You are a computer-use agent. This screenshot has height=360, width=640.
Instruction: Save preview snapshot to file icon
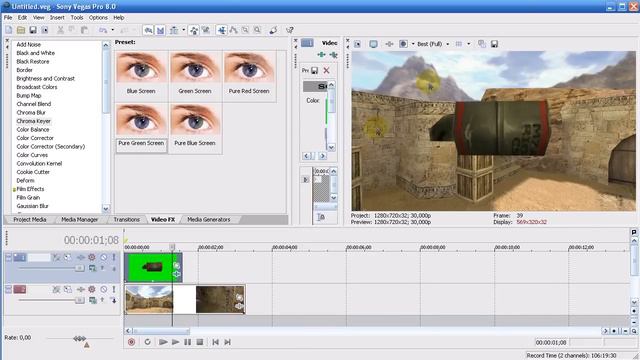tap(494, 44)
